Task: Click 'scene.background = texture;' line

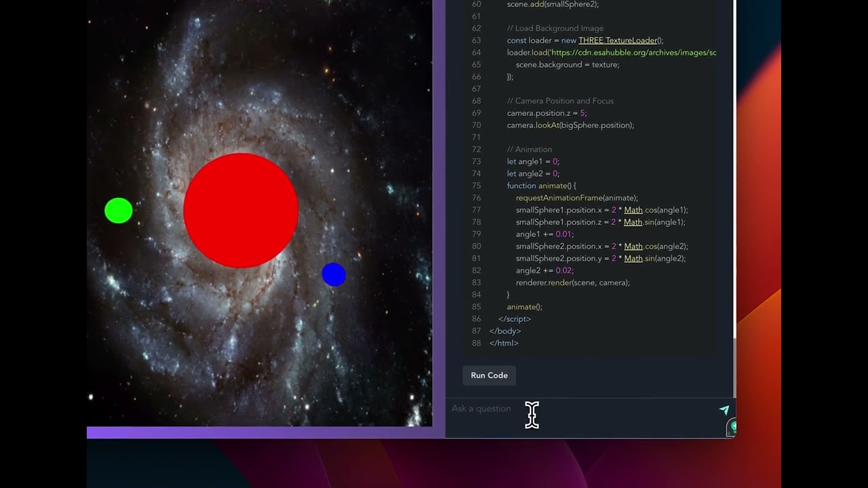Action: coord(568,64)
